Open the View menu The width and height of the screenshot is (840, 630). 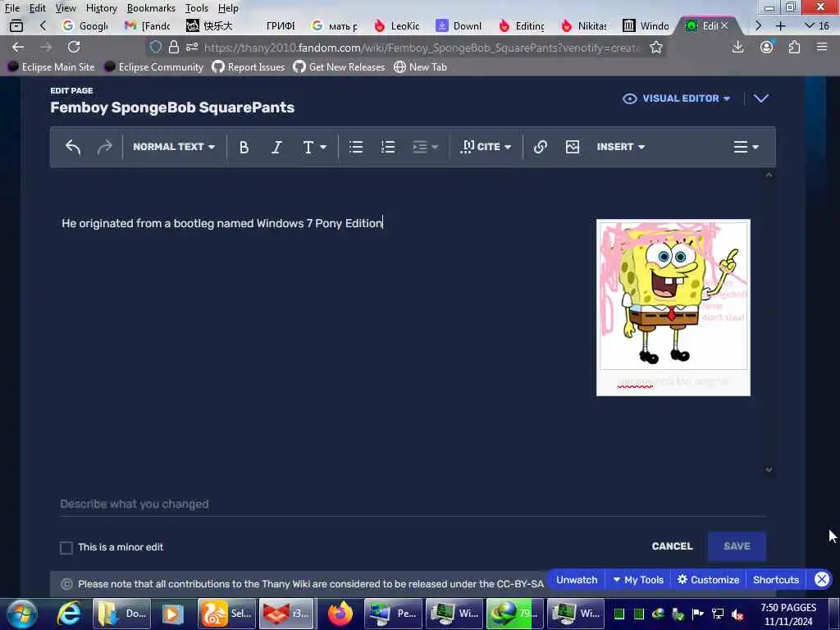click(x=66, y=8)
